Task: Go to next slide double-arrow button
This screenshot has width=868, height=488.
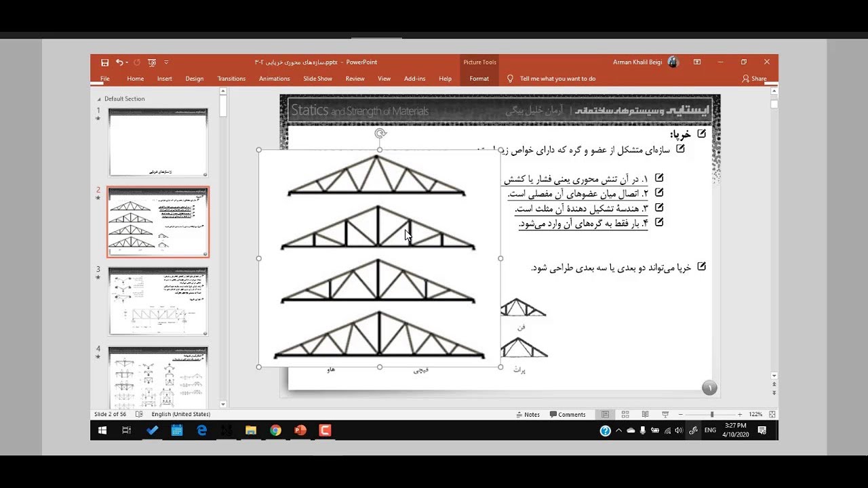Action: tap(774, 393)
